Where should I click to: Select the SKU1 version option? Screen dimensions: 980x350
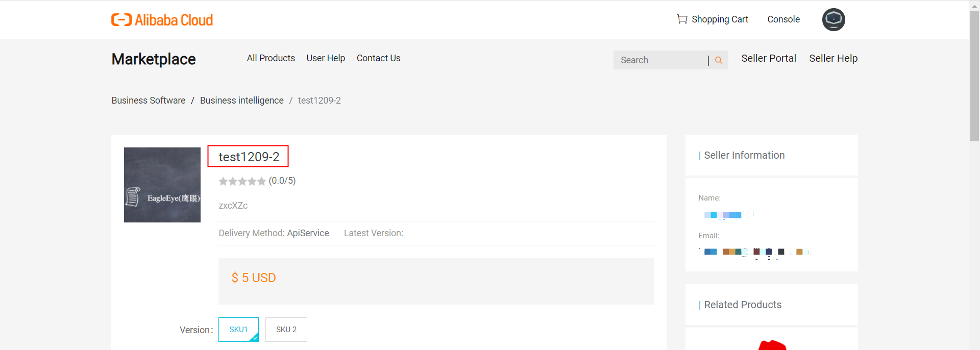tap(238, 330)
